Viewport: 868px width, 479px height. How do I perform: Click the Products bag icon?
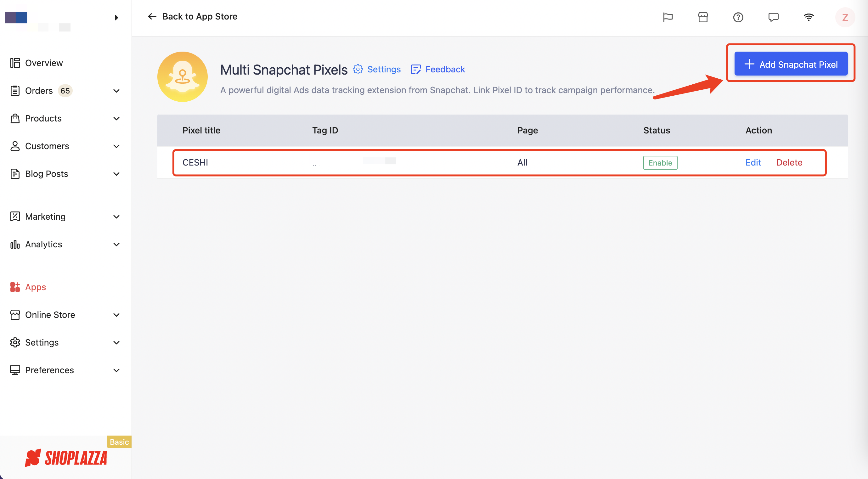tap(15, 118)
